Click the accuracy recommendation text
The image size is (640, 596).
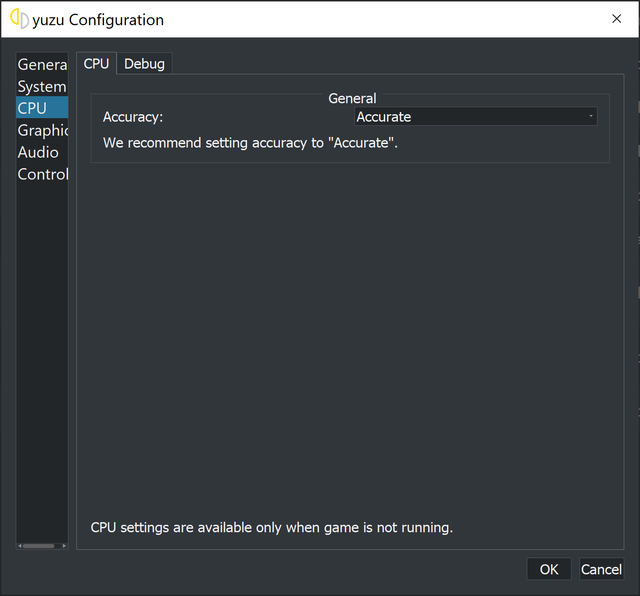[250, 143]
